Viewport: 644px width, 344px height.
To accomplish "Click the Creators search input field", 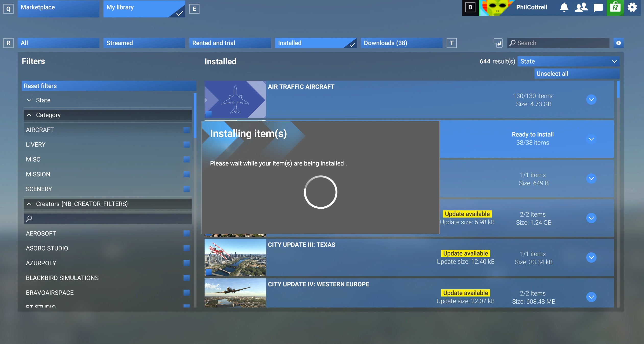I will [x=108, y=219].
